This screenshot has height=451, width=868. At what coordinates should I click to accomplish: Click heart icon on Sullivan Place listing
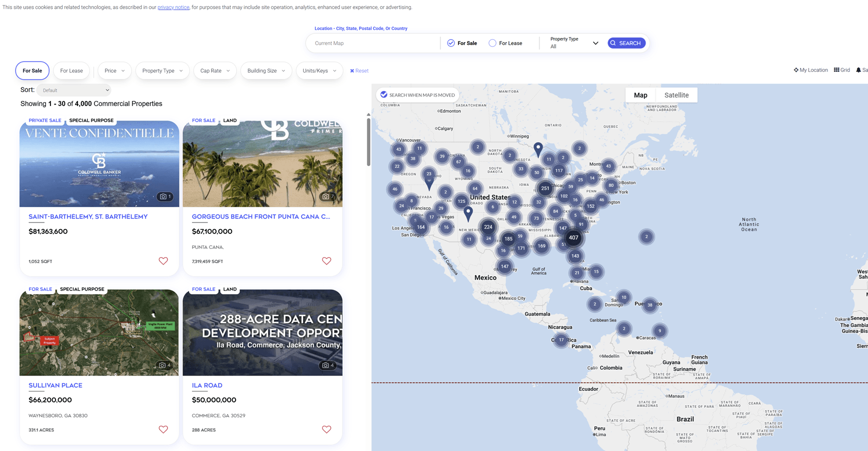pyautogui.click(x=163, y=429)
